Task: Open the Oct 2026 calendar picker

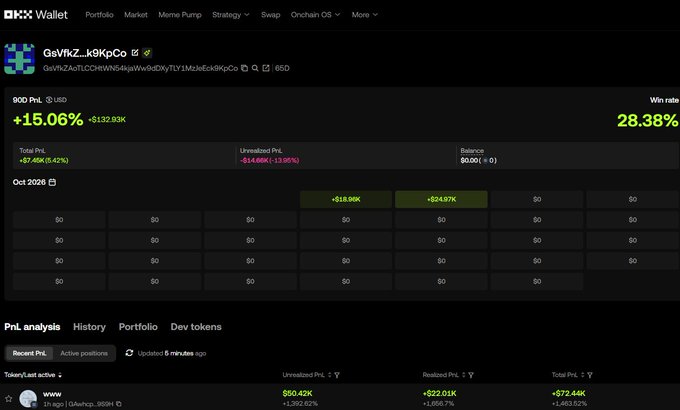Action: click(x=52, y=182)
